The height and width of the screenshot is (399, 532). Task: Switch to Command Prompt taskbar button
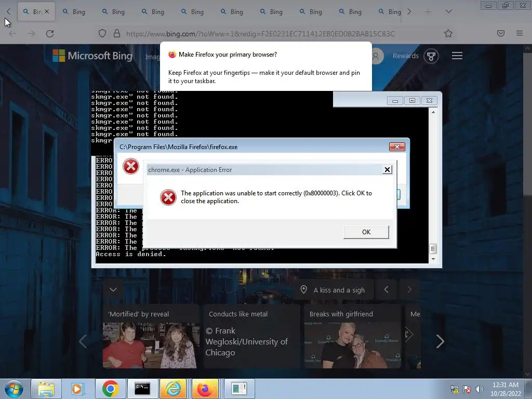coord(142,389)
